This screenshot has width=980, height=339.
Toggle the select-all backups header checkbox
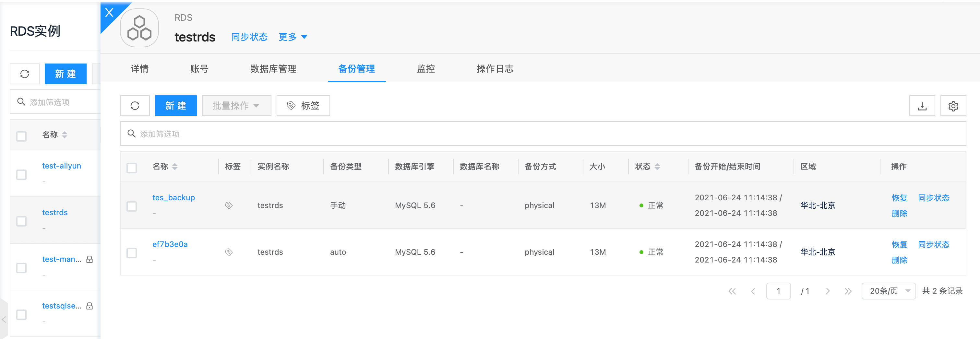pyautogui.click(x=132, y=168)
